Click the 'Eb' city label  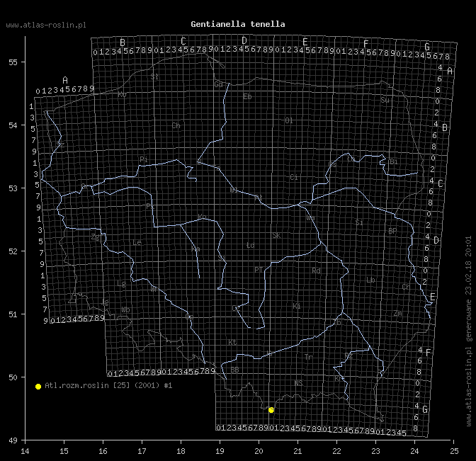(x=247, y=96)
